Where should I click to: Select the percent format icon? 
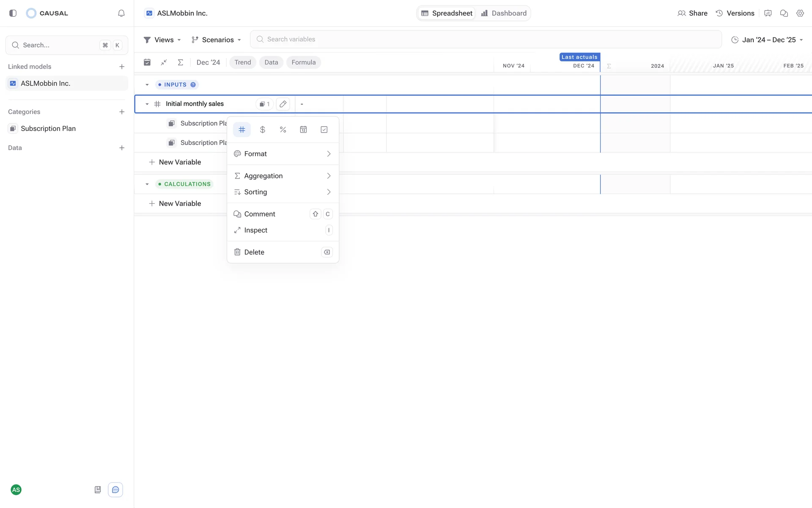tap(283, 130)
